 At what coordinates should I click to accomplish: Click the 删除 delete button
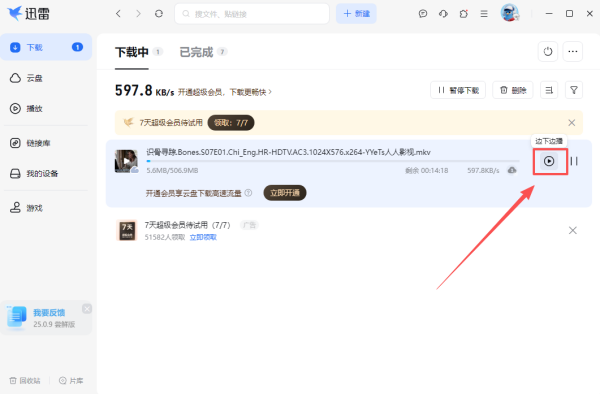point(513,90)
